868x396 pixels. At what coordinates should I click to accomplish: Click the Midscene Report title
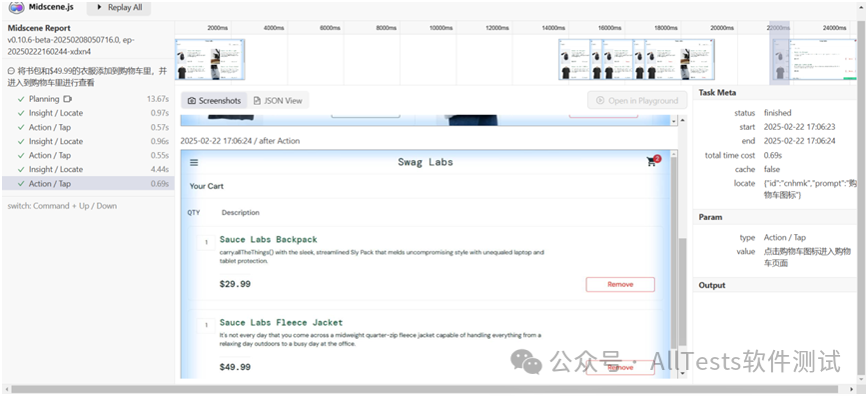coord(39,28)
